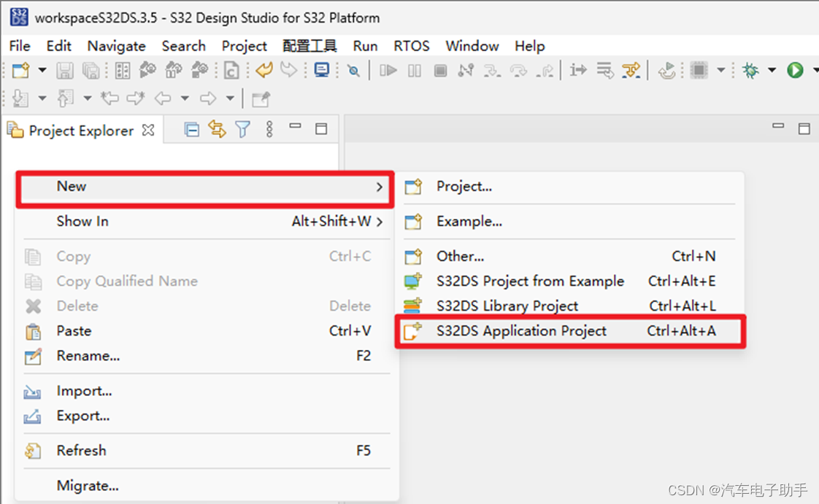Image resolution: width=819 pixels, height=504 pixels.
Task: Click the Filter funnel icon in Project Explorer
Action: click(x=243, y=129)
